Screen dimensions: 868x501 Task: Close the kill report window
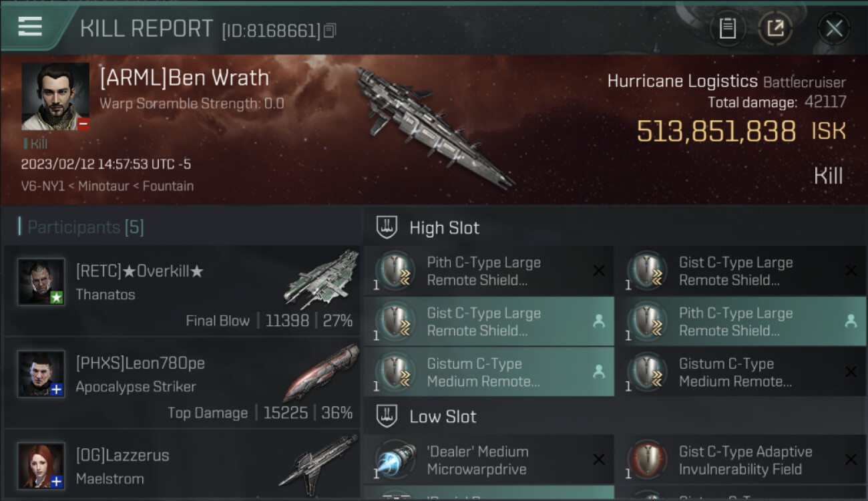coord(834,29)
